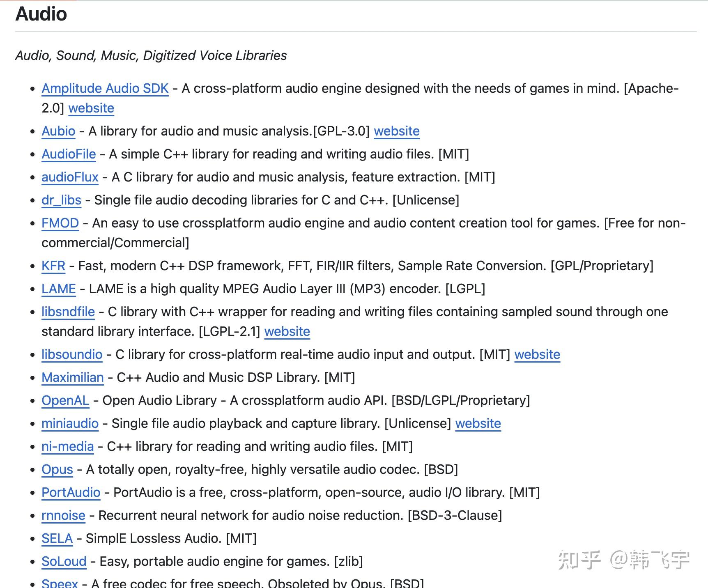Image resolution: width=708 pixels, height=588 pixels.
Task: Open the rnnoise noise reduction link
Action: tap(63, 515)
